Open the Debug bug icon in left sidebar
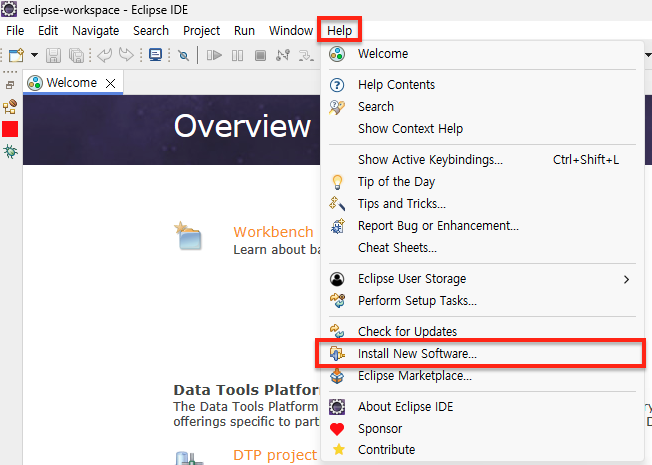Viewport: 652px width, 465px height. pos(10,151)
